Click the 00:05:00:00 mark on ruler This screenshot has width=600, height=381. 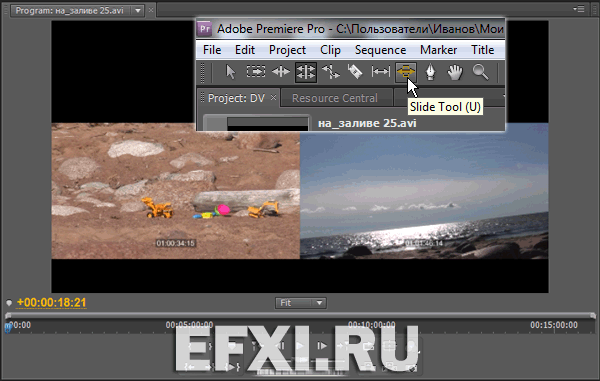point(189,325)
